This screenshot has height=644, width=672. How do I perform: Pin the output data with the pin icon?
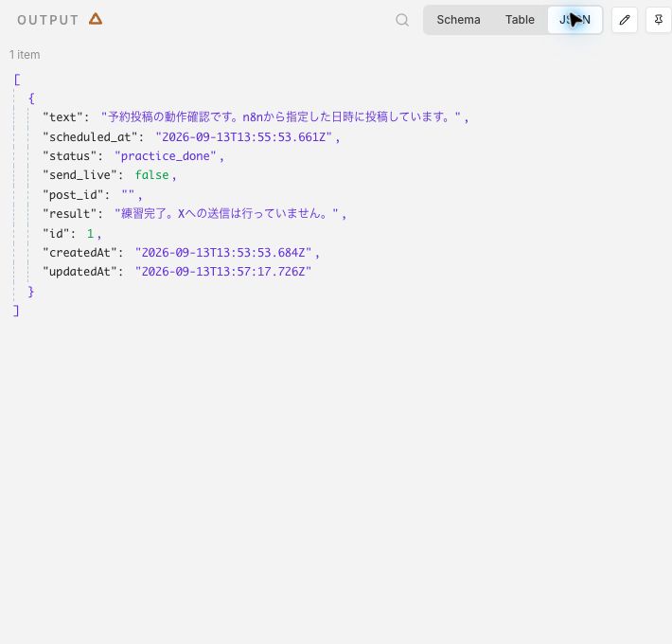[659, 20]
